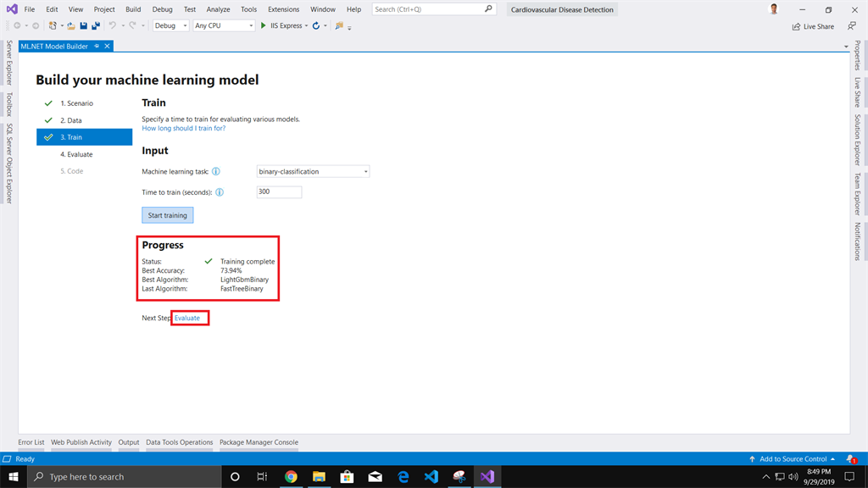868x488 pixels.
Task: Open the Windows Start menu
Action: 14,476
